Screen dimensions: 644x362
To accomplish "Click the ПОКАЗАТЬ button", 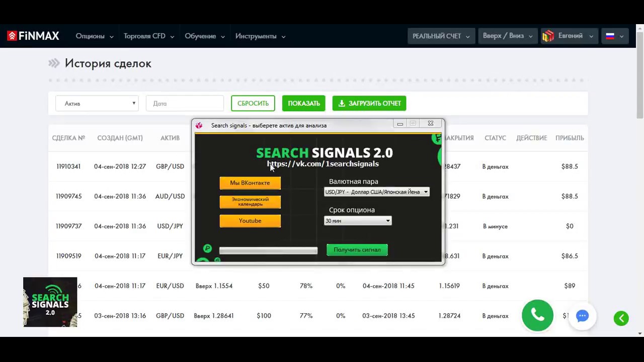I will (x=304, y=103).
